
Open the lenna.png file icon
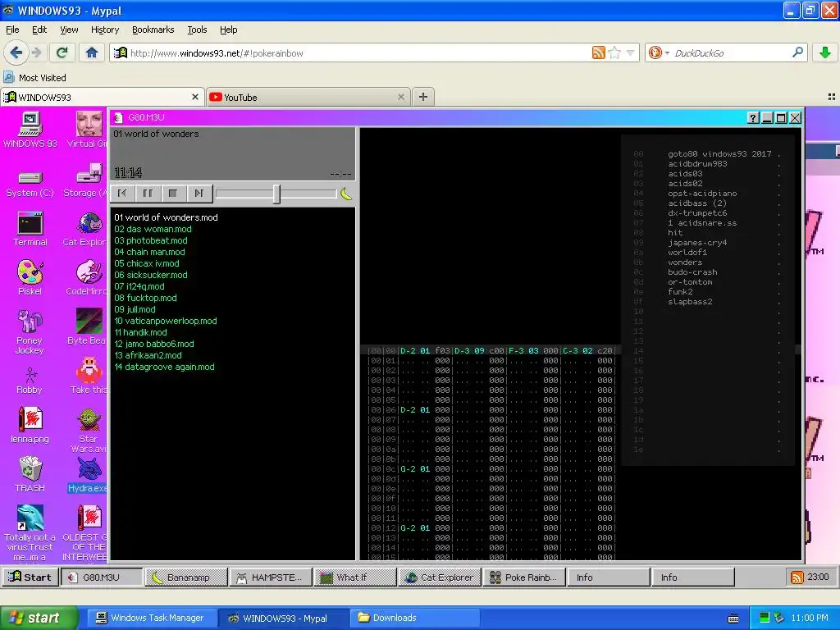[30, 426]
